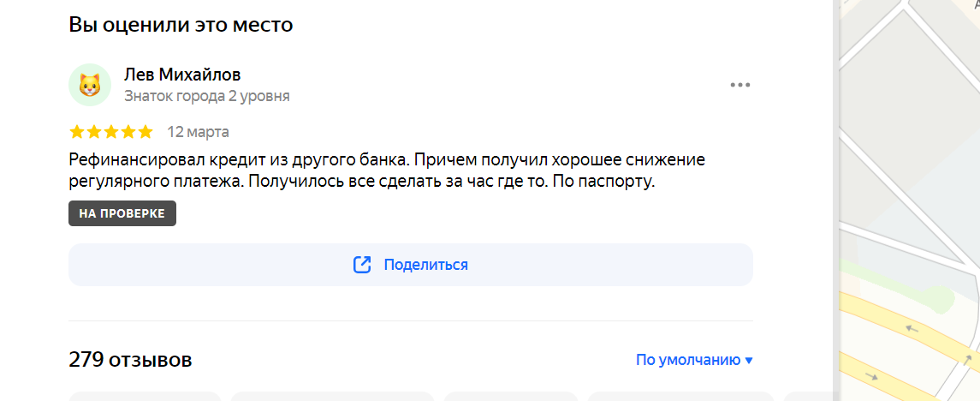980x401 pixels.
Task: Click the Поделиться button text
Action: tap(425, 265)
